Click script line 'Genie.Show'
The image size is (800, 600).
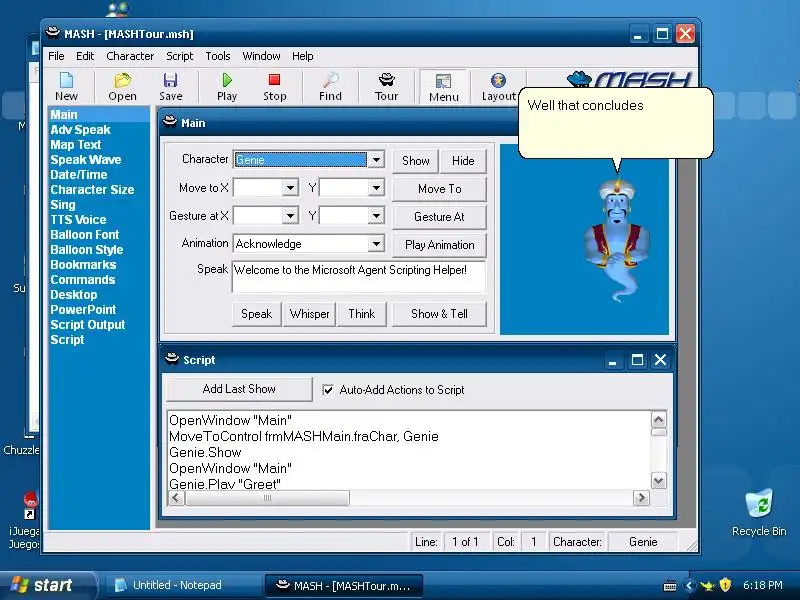[205, 453]
